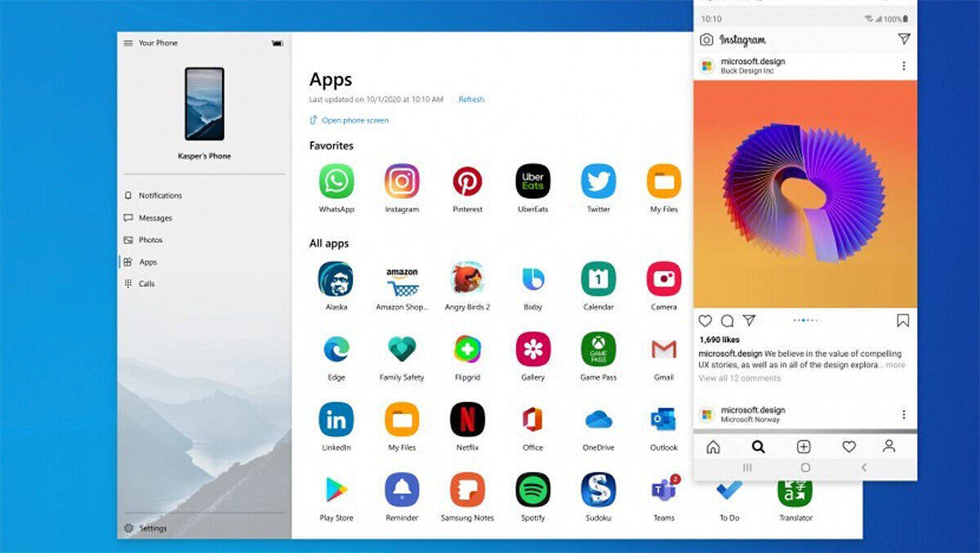
Task: Open Pinterest app icon
Action: [x=467, y=181]
